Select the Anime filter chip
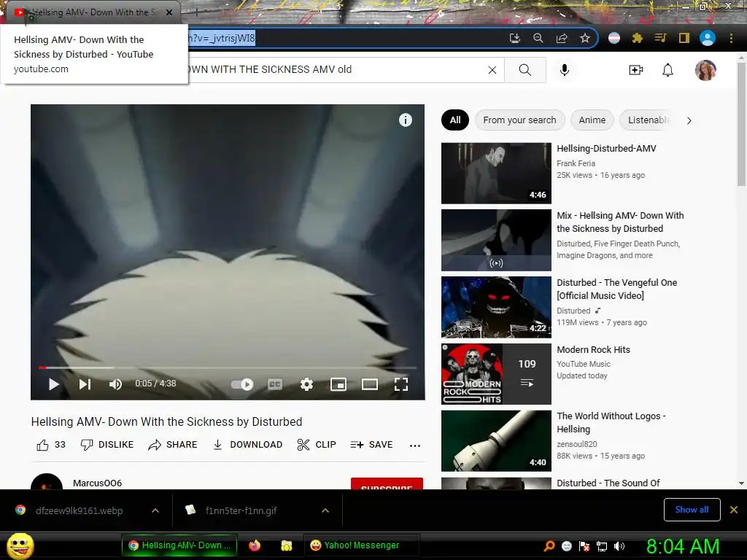This screenshot has height=560, width=747. (592, 120)
